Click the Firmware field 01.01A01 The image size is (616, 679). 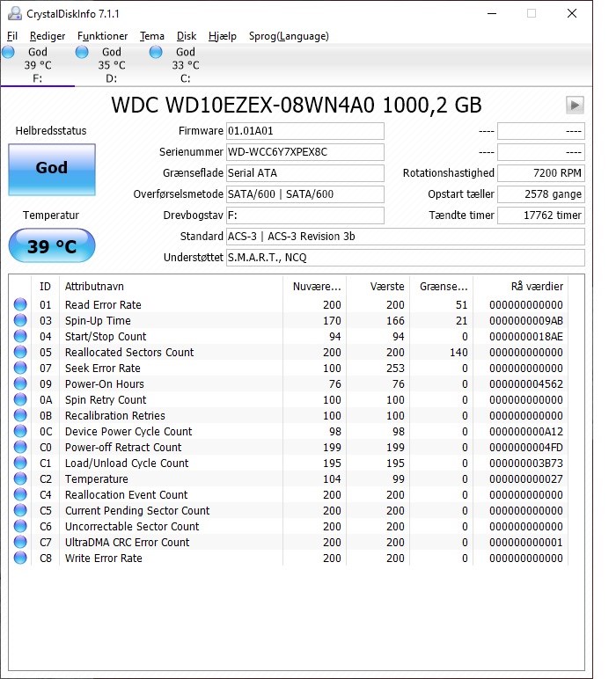305,131
